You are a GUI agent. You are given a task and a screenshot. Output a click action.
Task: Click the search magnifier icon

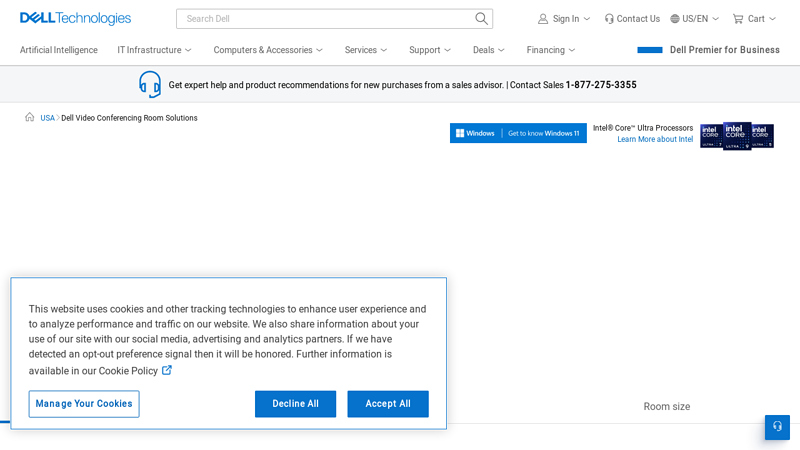coord(481,19)
